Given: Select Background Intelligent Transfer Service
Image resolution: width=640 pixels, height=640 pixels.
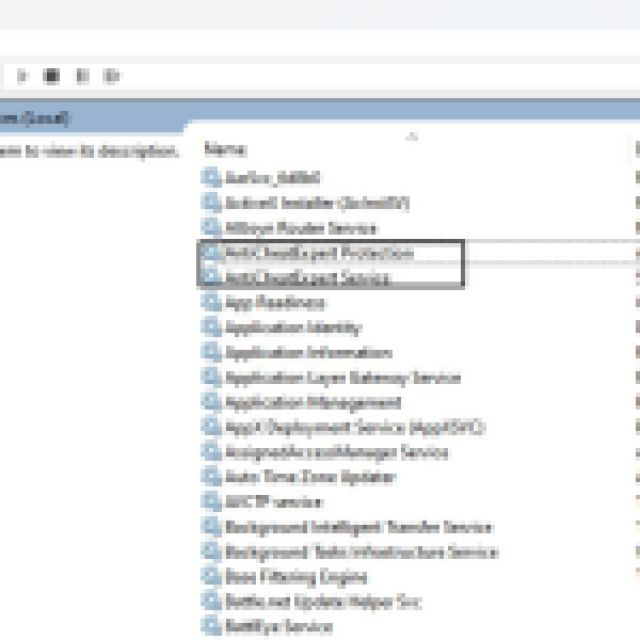Looking at the screenshot, I should (358, 527).
